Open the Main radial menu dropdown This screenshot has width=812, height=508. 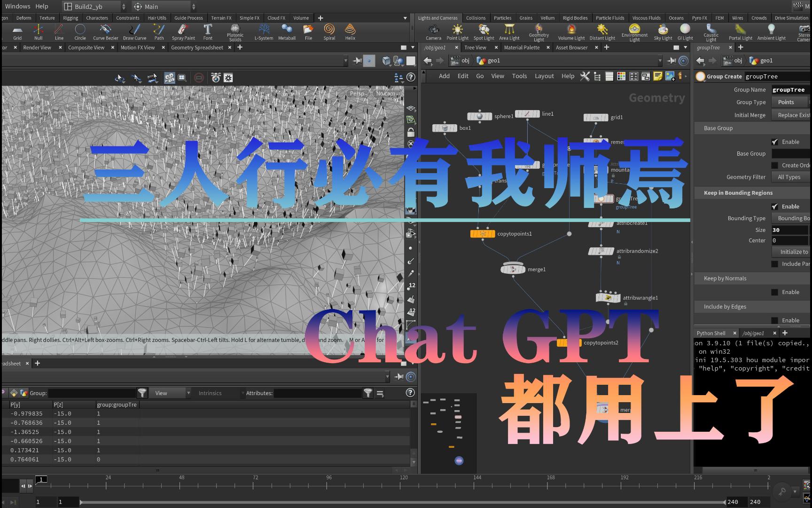point(164,7)
